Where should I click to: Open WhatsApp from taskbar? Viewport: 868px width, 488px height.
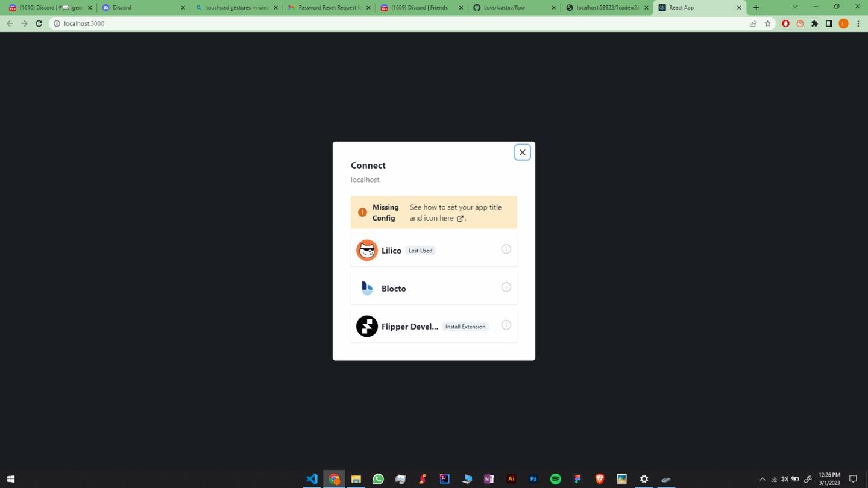click(379, 479)
